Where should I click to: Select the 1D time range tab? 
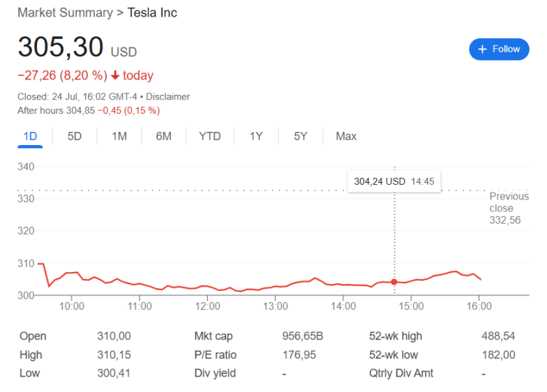(30, 136)
